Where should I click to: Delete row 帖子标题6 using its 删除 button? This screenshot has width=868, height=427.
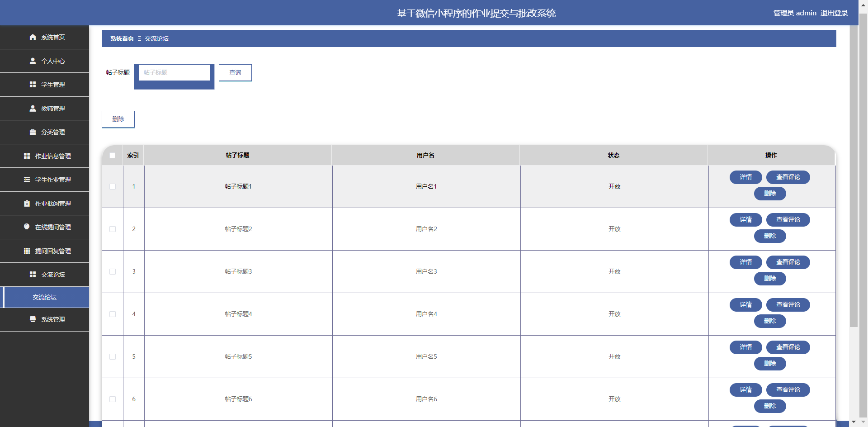pos(770,406)
